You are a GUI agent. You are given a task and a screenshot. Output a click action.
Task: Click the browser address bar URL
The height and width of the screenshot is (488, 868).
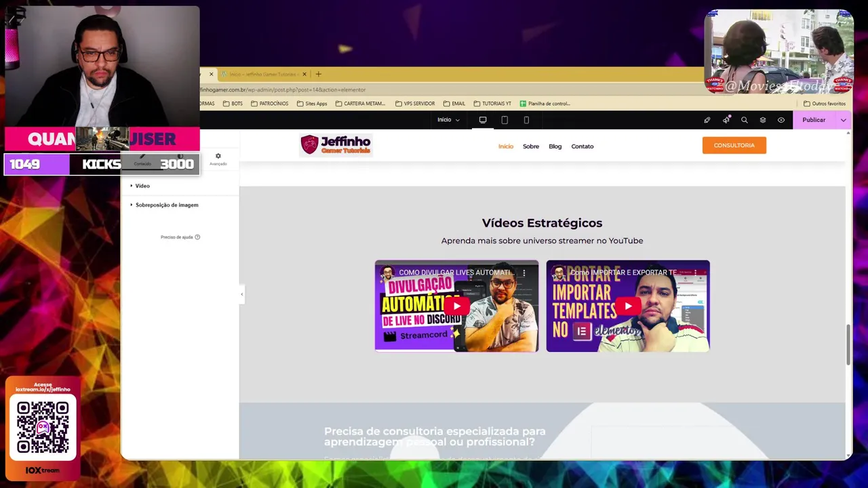tap(283, 89)
